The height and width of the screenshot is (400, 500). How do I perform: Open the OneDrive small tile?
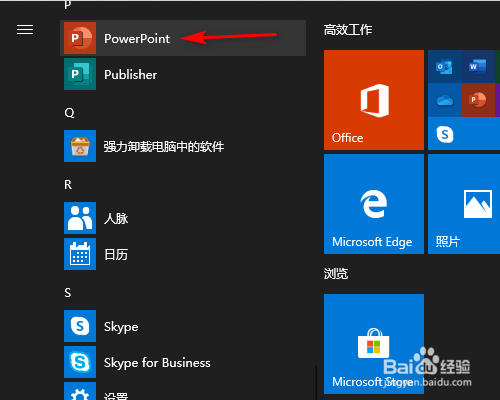[x=444, y=100]
